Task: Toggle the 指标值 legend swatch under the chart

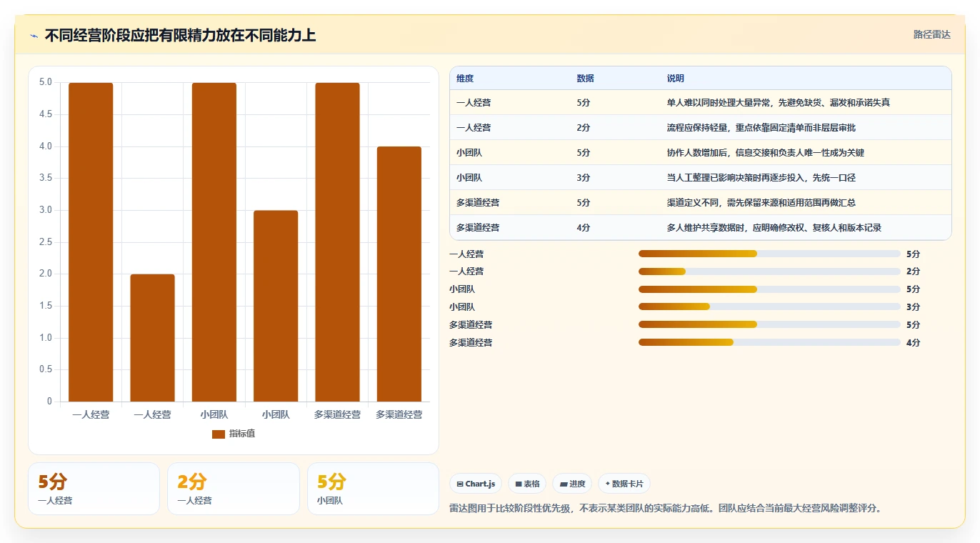Action: point(219,434)
